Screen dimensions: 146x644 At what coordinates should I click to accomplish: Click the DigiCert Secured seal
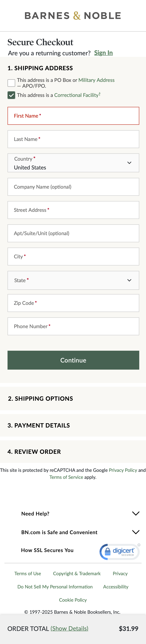coord(119,550)
